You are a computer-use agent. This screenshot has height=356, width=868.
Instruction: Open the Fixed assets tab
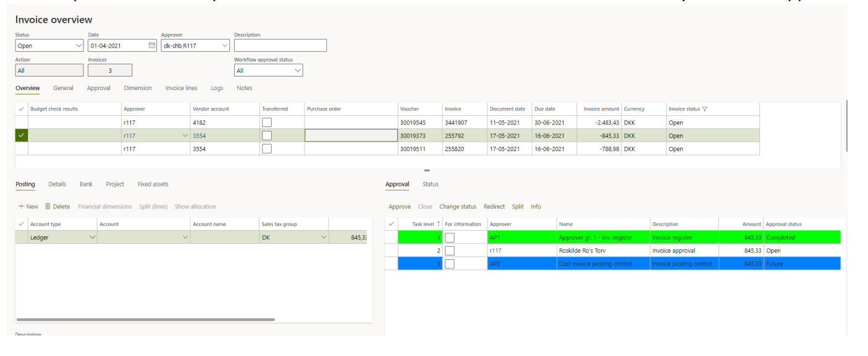coord(153,184)
